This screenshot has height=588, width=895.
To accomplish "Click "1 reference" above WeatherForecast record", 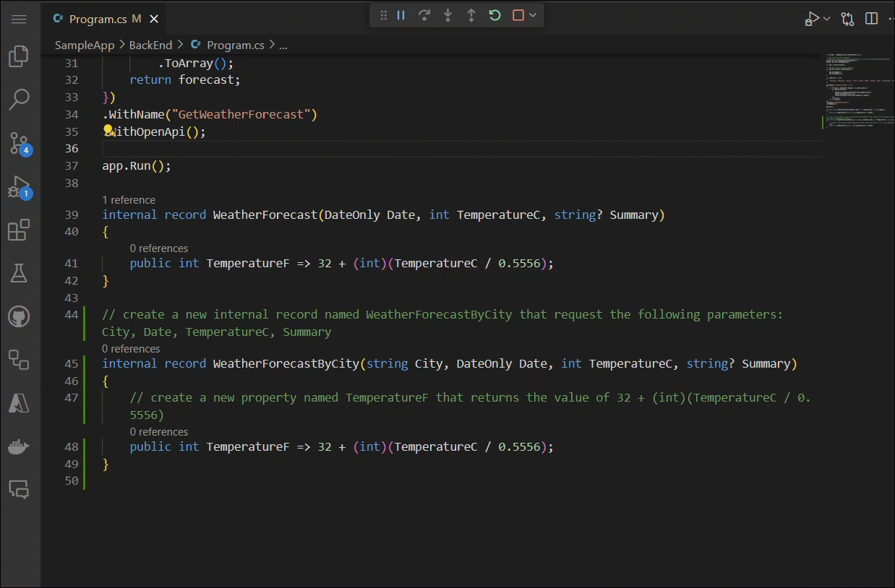I will [129, 200].
